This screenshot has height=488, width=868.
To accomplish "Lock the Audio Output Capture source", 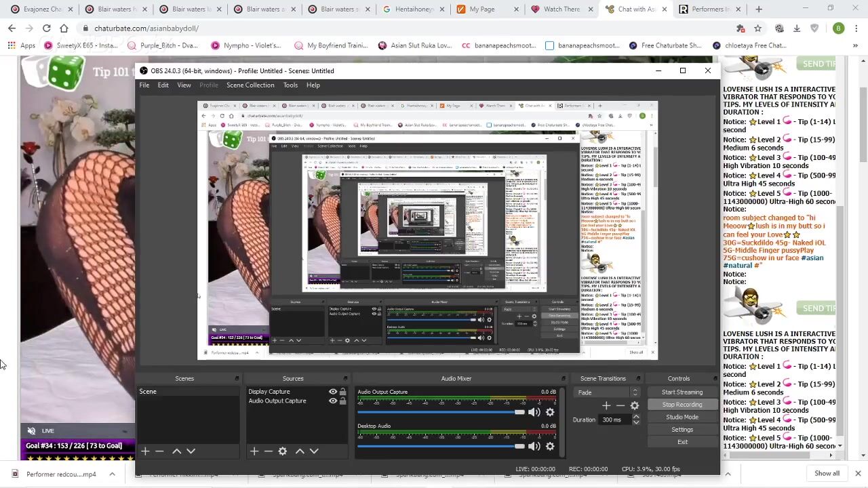I will pos(342,401).
